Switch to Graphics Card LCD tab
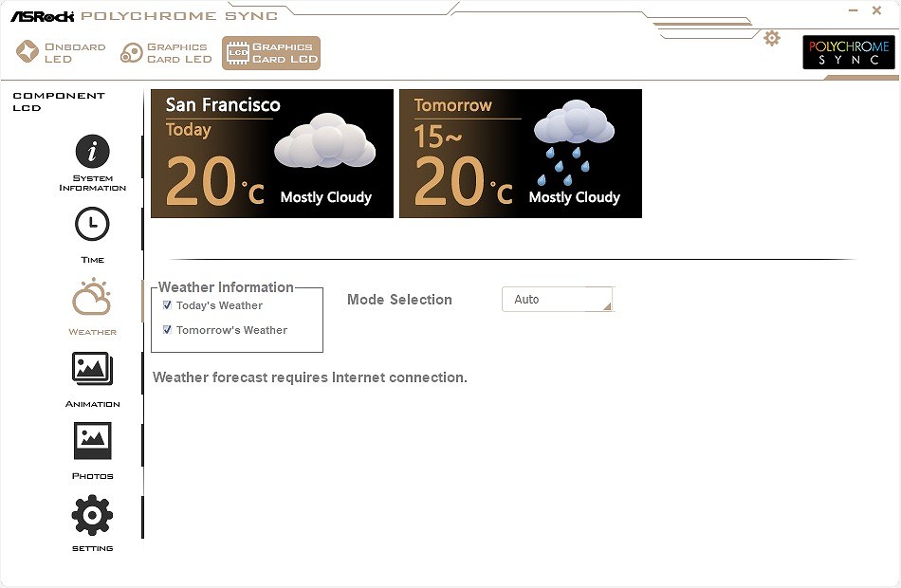This screenshot has width=901, height=588. click(271, 53)
